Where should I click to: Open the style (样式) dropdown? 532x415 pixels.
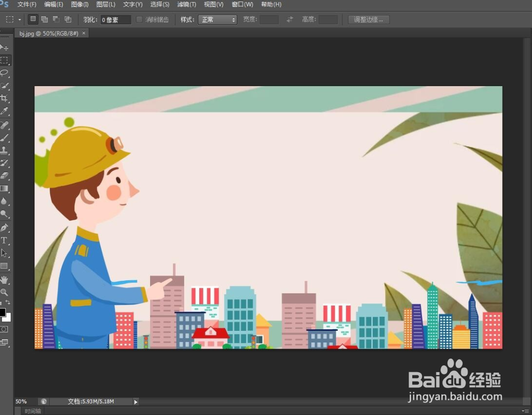tap(217, 20)
